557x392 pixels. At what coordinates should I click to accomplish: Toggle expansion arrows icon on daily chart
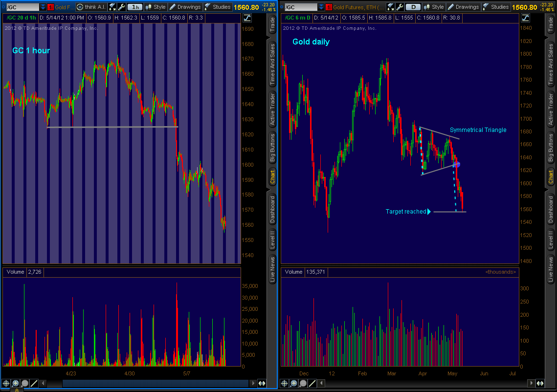pyautogui.click(x=540, y=383)
